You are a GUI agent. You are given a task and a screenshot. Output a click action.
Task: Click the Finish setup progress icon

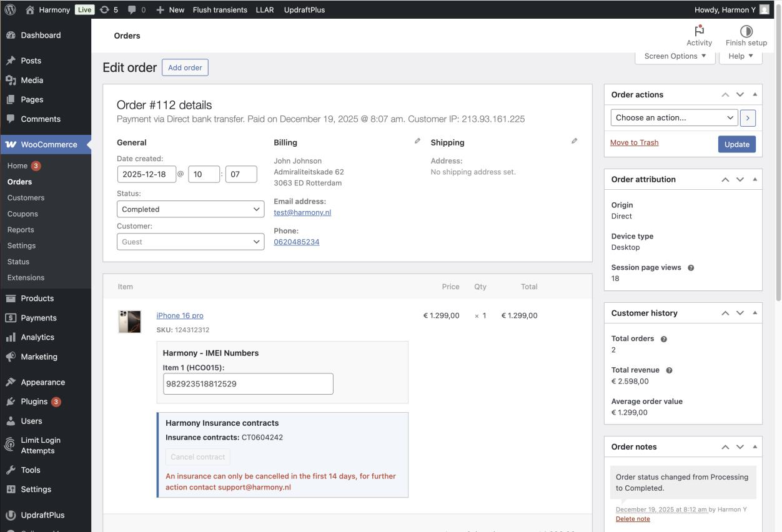click(746, 31)
